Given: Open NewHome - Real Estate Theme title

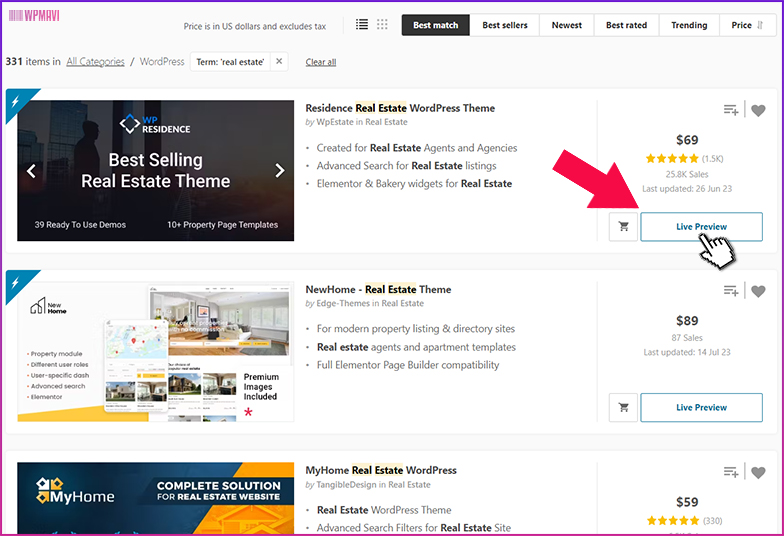Looking at the screenshot, I should [378, 290].
